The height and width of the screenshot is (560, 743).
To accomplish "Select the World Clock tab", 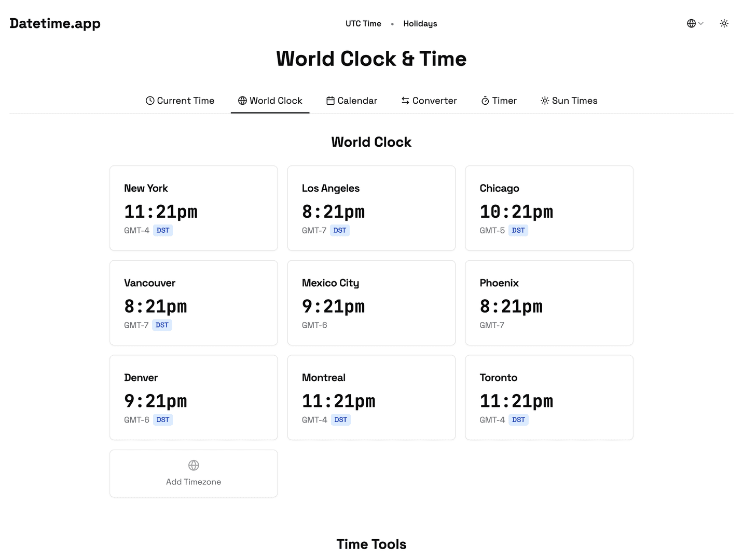I will coord(270,101).
